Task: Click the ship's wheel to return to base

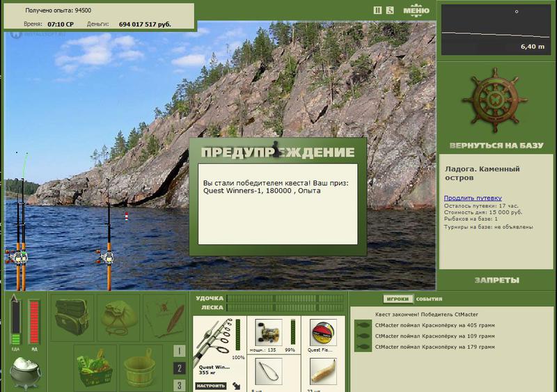Action: (494, 100)
